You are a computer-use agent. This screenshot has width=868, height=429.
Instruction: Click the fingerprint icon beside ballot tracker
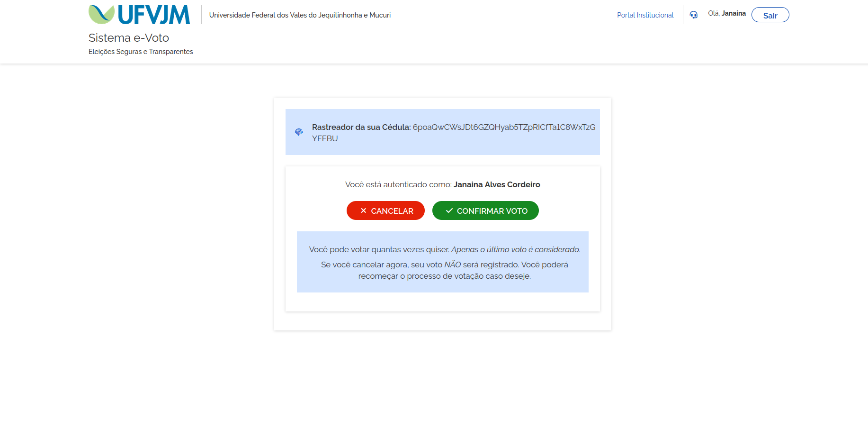299,132
